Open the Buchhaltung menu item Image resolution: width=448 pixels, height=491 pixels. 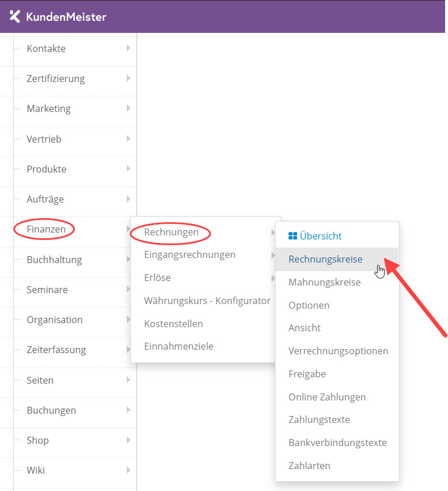[54, 260]
